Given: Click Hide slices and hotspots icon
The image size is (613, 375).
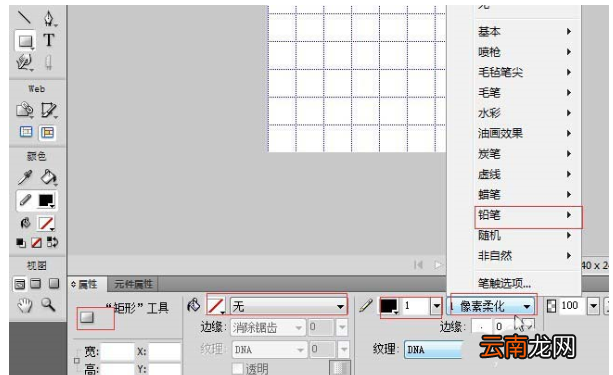Looking at the screenshot, I should (x=26, y=132).
